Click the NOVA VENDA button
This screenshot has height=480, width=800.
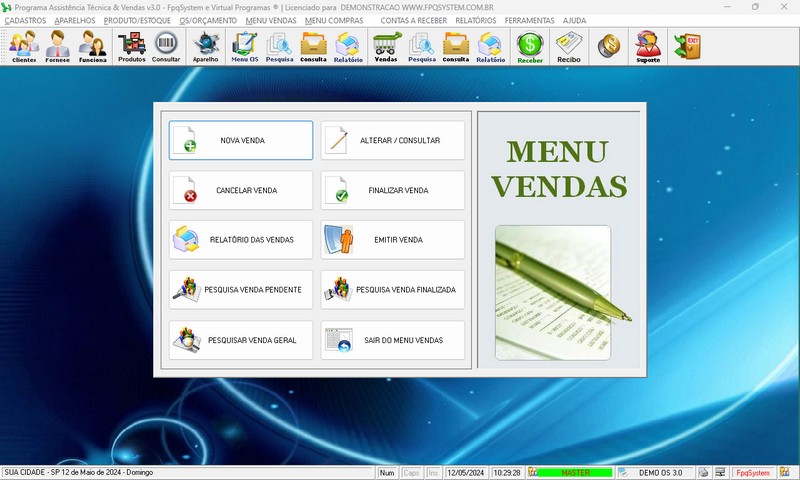(x=241, y=140)
